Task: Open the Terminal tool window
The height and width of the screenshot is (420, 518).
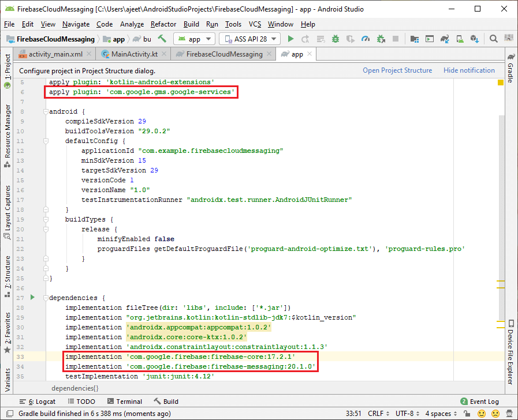Action: [x=125, y=402]
